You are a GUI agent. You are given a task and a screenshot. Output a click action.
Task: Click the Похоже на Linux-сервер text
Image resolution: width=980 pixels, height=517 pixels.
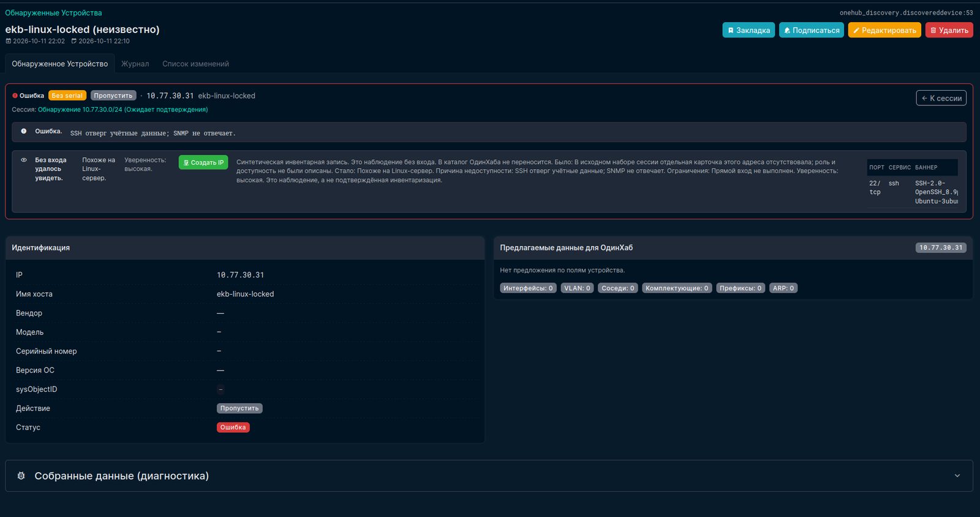coord(99,169)
